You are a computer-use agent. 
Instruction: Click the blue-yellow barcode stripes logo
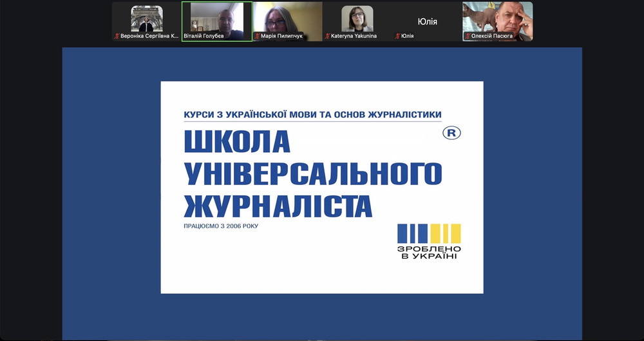click(428, 233)
